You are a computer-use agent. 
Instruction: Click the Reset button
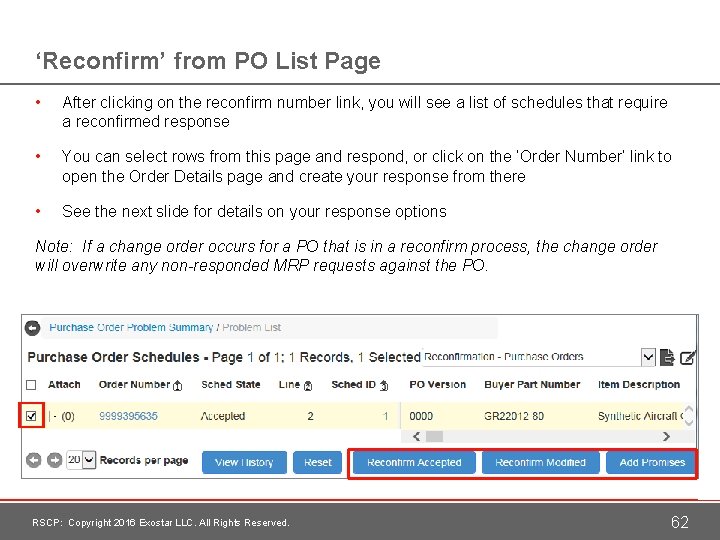click(x=317, y=462)
